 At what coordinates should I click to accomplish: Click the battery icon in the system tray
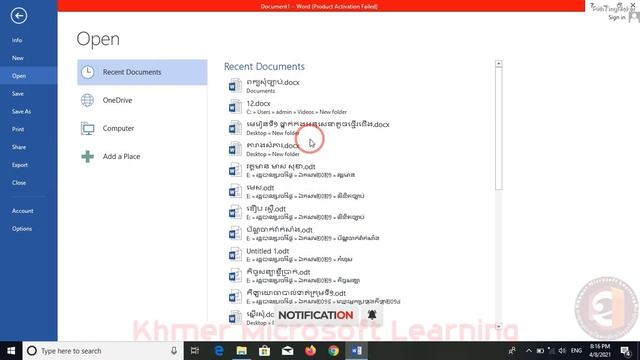coord(540,351)
